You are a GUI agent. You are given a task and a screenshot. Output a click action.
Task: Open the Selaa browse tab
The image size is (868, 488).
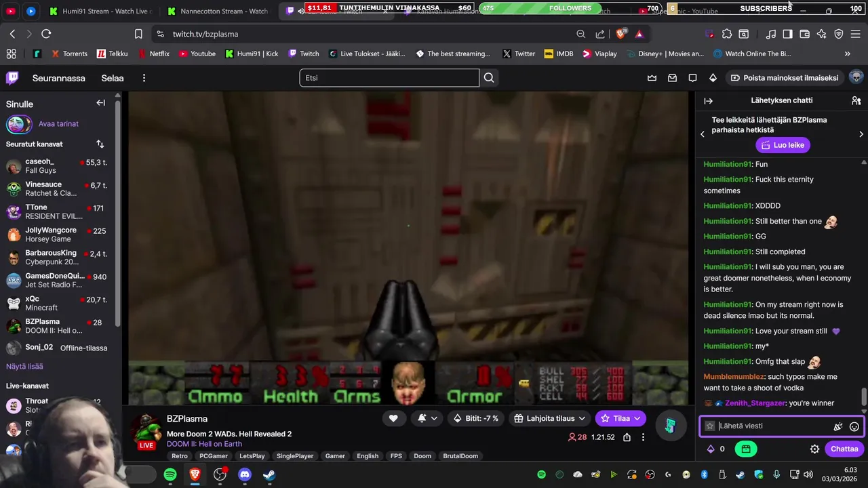113,78
